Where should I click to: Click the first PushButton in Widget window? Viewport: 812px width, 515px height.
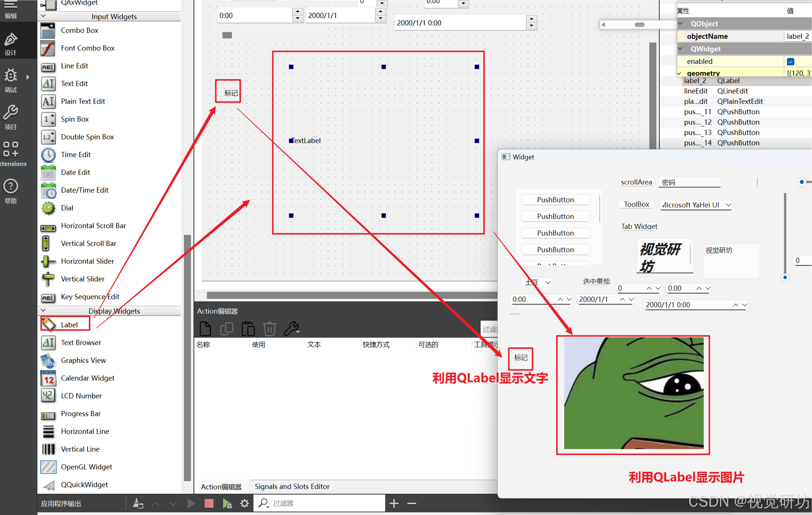[555, 200]
